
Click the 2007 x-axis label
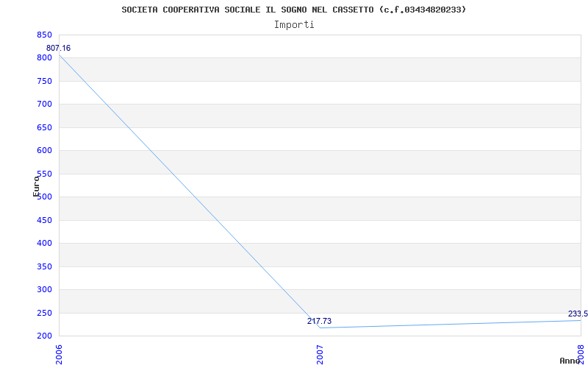320,355
